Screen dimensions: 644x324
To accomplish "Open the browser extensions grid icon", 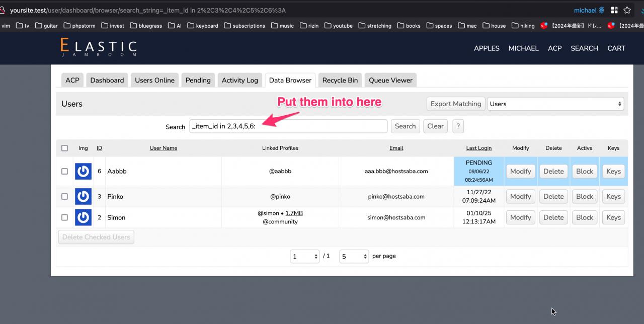I will [x=614, y=10].
